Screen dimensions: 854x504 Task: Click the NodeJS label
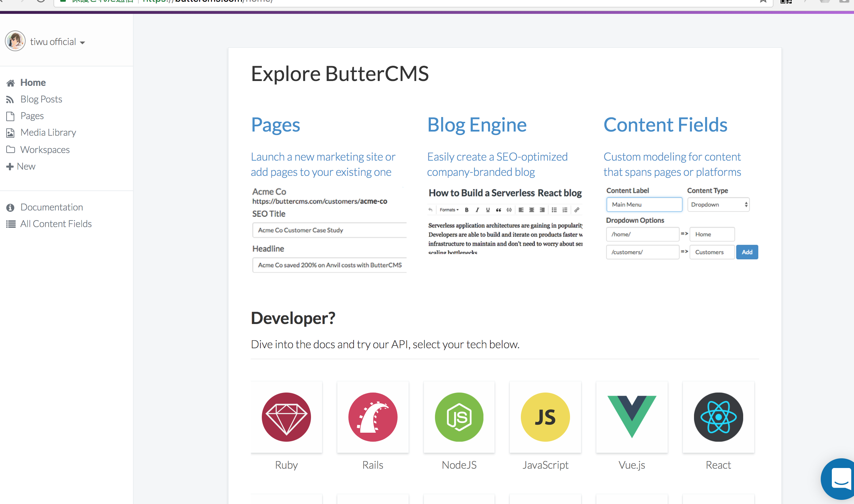click(x=459, y=465)
